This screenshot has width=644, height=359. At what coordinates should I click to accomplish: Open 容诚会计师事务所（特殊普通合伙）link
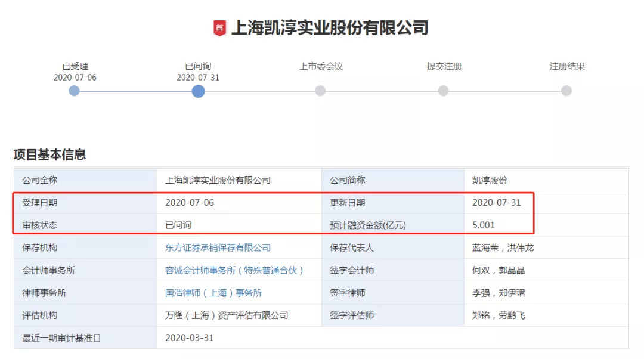(234, 270)
